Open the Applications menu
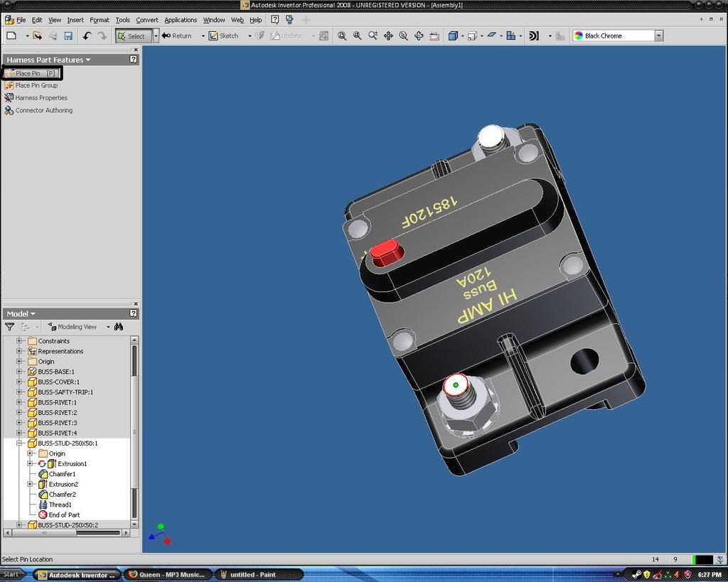 (181, 20)
